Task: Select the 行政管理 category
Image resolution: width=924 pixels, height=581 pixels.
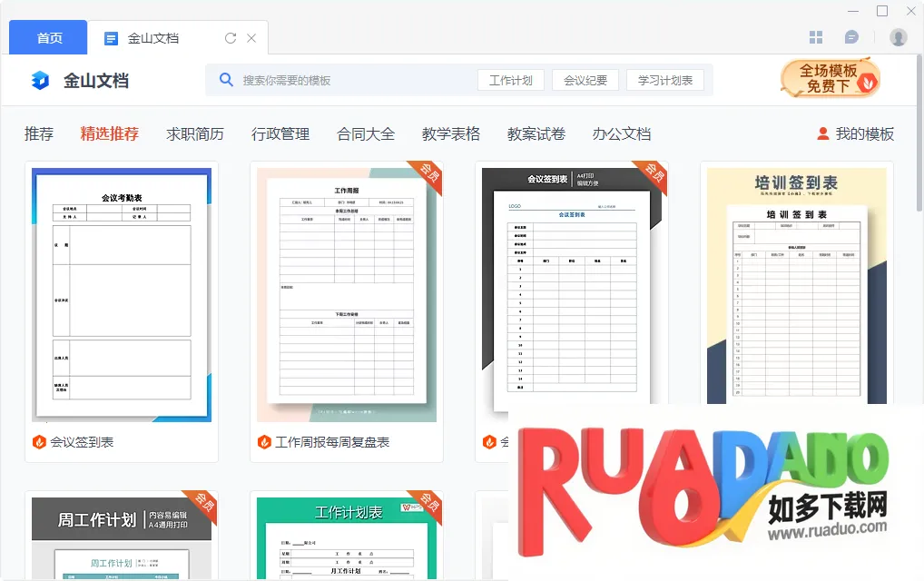Action: coord(280,134)
